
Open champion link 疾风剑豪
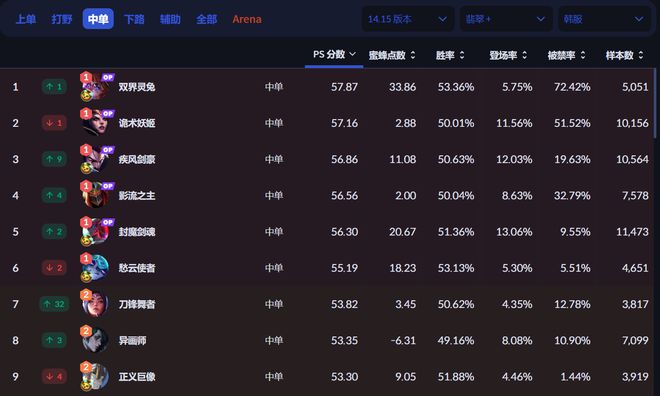(137, 159)
